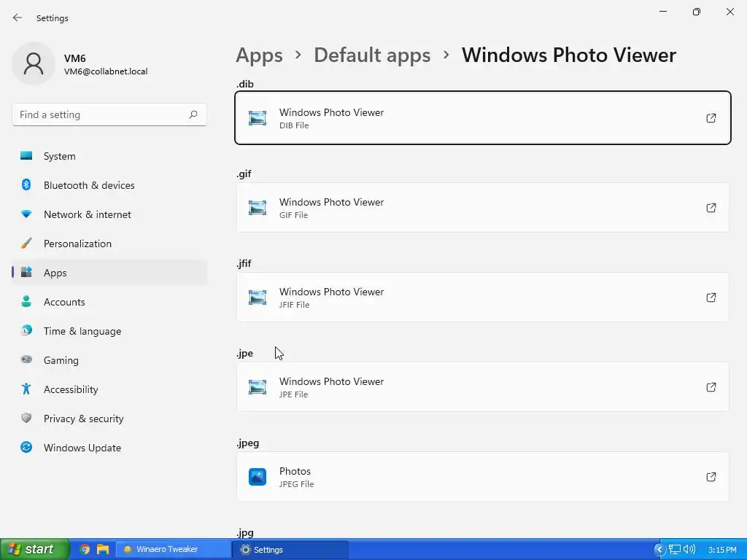Open the Bluetooth & devices section

89,185
